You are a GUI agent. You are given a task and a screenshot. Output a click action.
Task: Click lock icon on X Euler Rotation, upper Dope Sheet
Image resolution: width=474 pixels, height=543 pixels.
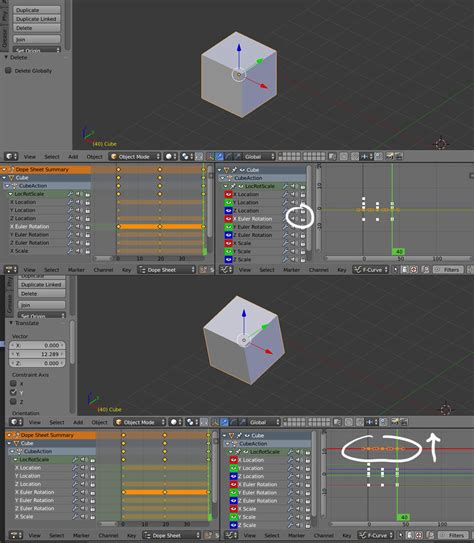[88, 227]
